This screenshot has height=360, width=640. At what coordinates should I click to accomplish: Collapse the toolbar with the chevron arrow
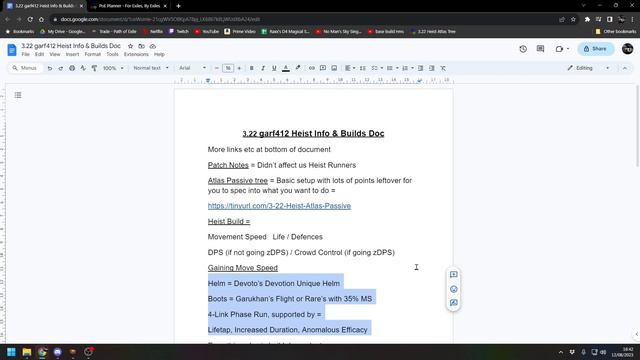624,68
